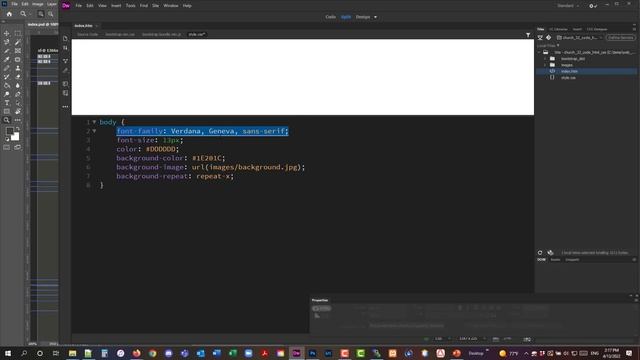640x360 pixels.
Task: Select the Clone Stamp tool in Photoshop
Action: 18,68
